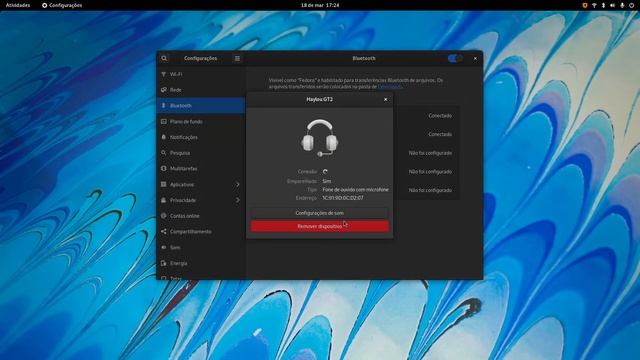640x360 pixels.
Task: Open the settings search button
Action: point(164,58)
